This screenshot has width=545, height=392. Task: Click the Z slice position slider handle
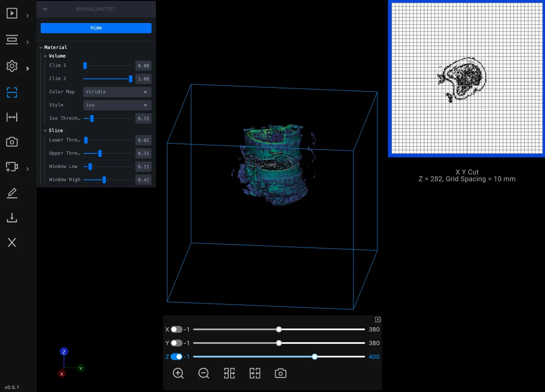pyautogui.click(x=315, y=357)
